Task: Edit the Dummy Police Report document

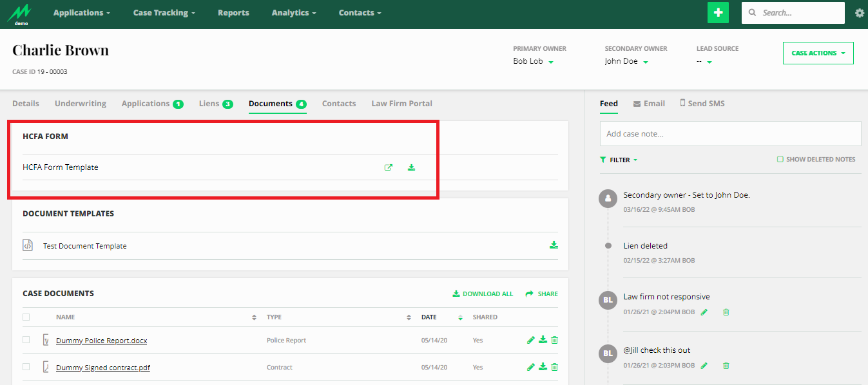Action: 530,340
